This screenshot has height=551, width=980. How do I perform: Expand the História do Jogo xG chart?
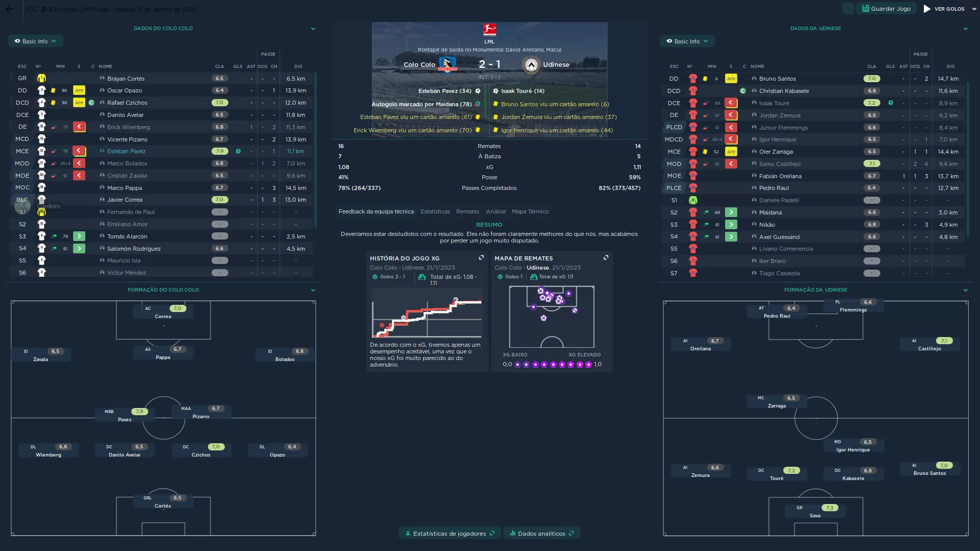tap(481, 258)
